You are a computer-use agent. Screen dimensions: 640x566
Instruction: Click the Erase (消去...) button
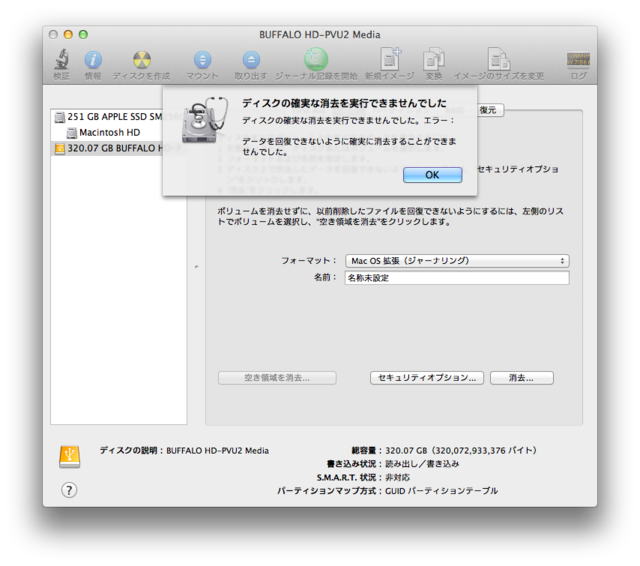[522, 378]
